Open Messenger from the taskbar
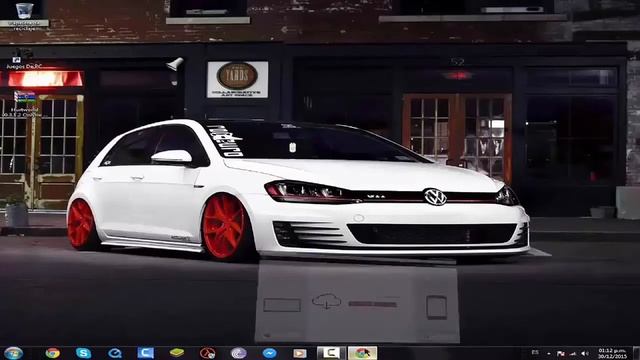This screenshot has width=640, height=360. [x=269, y=353]
